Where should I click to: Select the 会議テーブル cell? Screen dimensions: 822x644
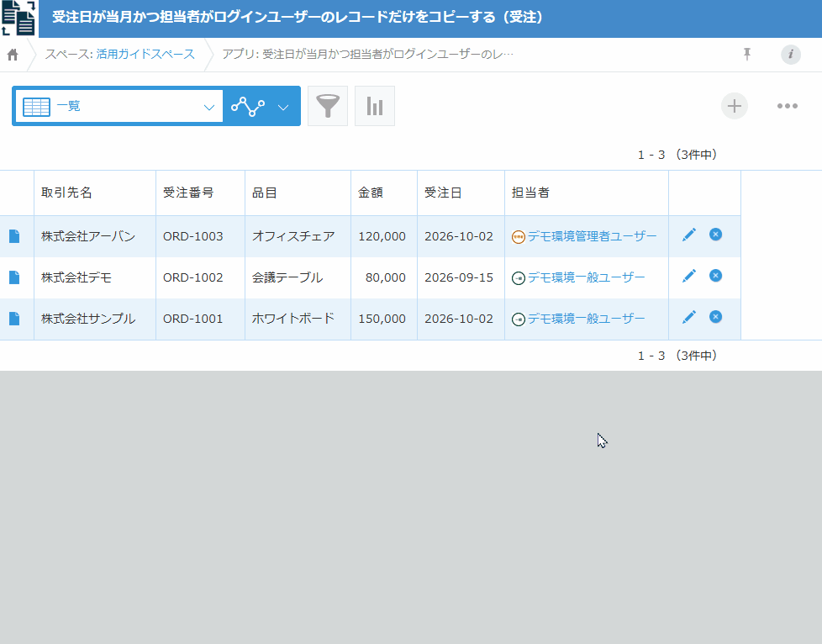coord(298,277)
